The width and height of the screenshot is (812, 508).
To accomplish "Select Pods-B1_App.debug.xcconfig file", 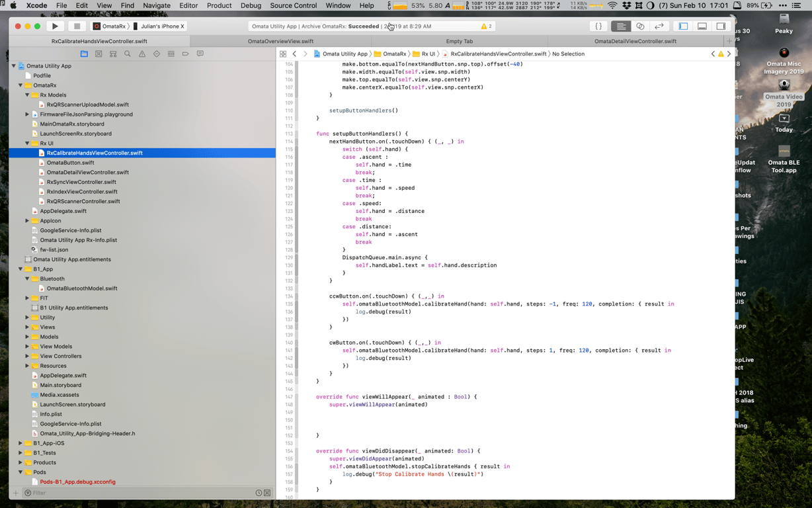I will [77, 482].
